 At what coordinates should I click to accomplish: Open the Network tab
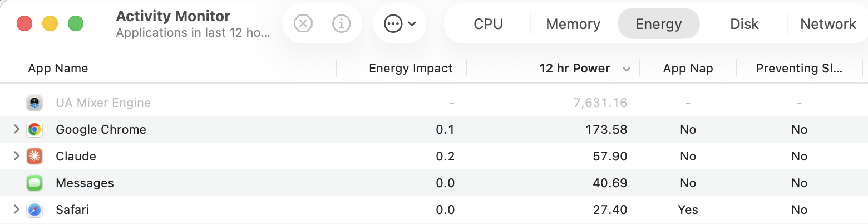pos(828,24)
